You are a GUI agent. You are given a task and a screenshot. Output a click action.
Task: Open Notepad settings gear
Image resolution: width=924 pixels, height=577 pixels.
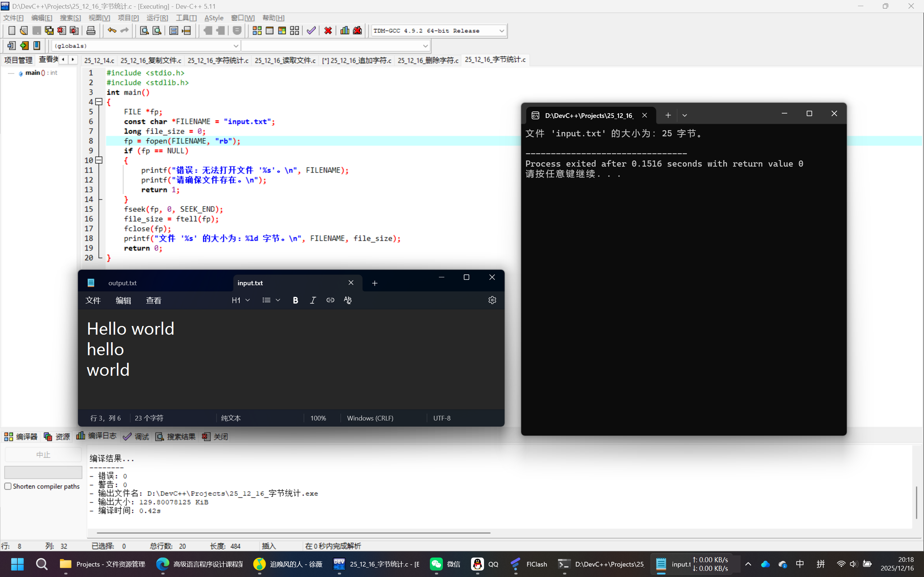click(492, 300)
